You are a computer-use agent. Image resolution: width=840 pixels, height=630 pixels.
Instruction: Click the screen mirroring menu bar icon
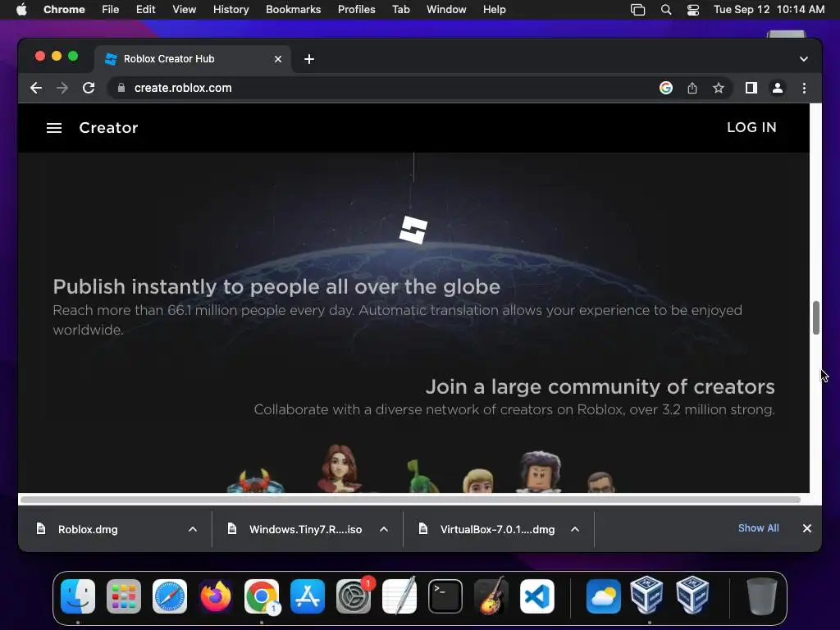637,10
